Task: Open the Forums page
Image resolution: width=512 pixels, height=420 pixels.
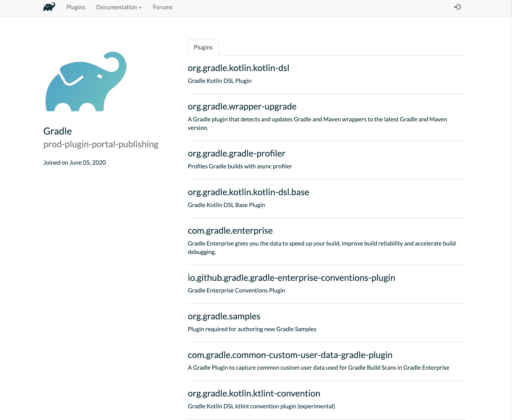Action: [x=162, y=7]
